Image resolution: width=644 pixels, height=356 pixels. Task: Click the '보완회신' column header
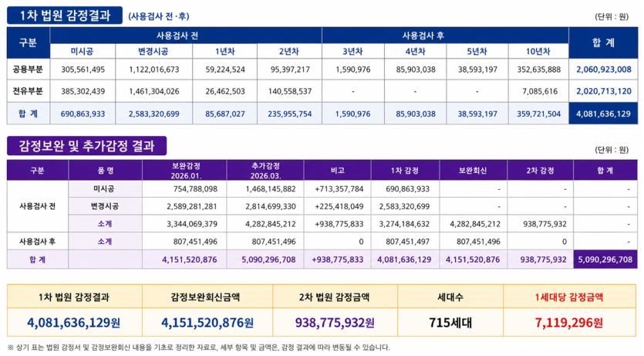pos(473,170)
